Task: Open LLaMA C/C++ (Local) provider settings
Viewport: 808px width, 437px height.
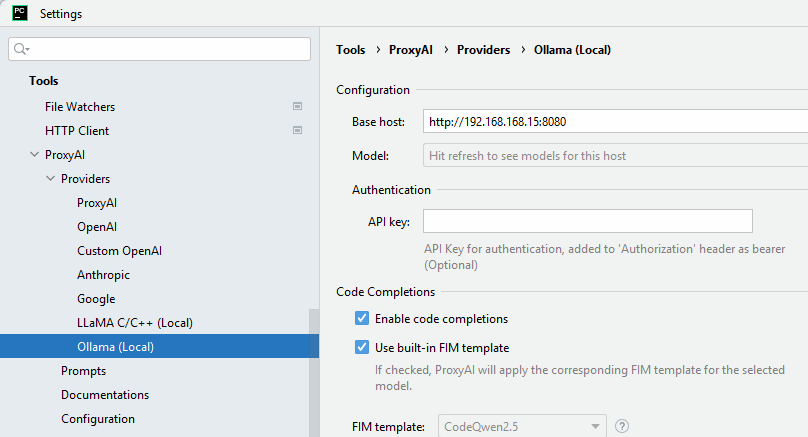Action: coord(134,323)
